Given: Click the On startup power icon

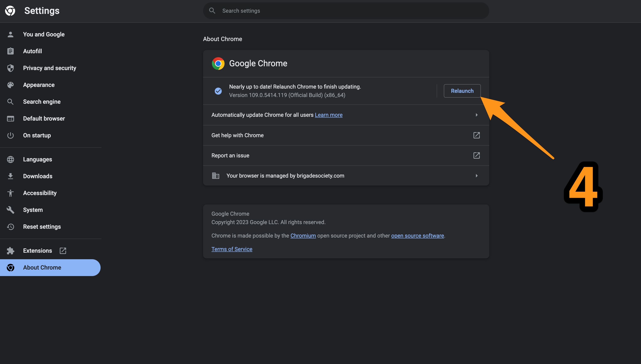Looking at the screenshot, I should [x=10, y=135].
